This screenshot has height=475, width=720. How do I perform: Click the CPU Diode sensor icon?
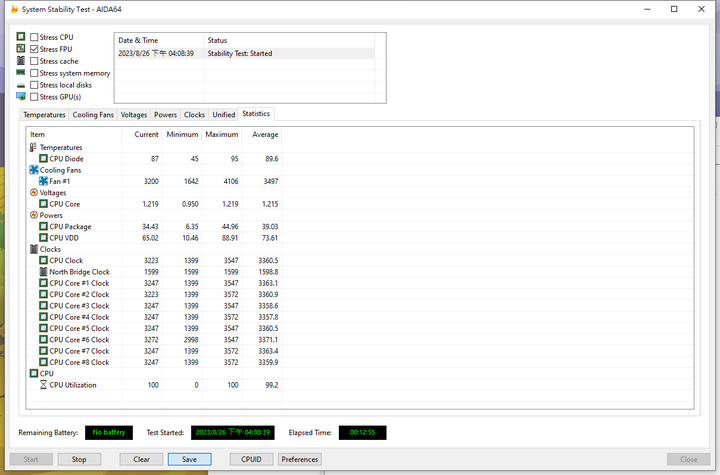tap(43, 158)
